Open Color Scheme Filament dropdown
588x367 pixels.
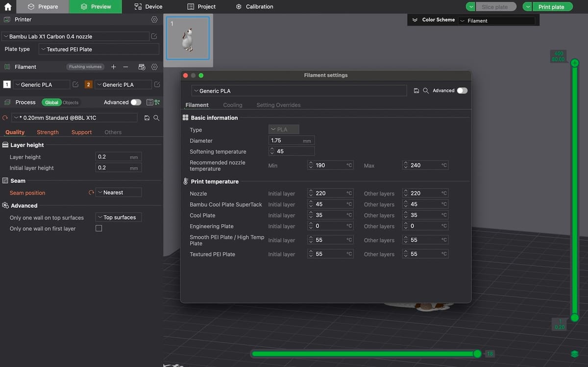(497, 21)
